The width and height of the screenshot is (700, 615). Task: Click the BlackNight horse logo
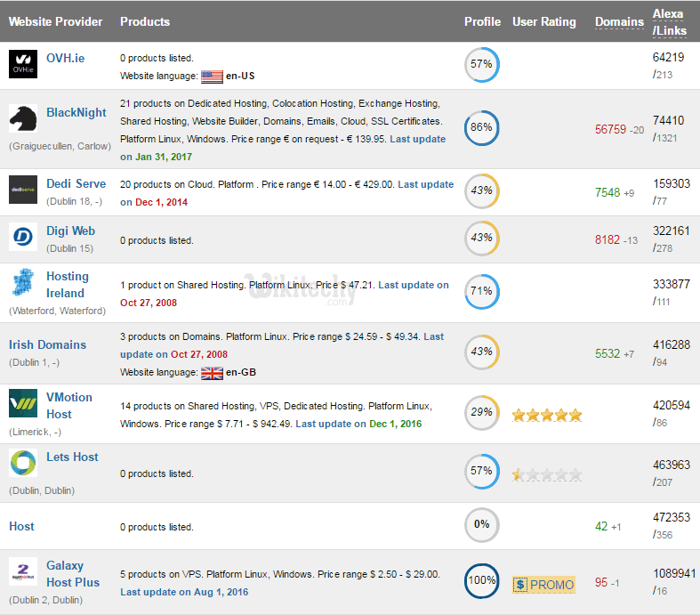coord(22,118)
